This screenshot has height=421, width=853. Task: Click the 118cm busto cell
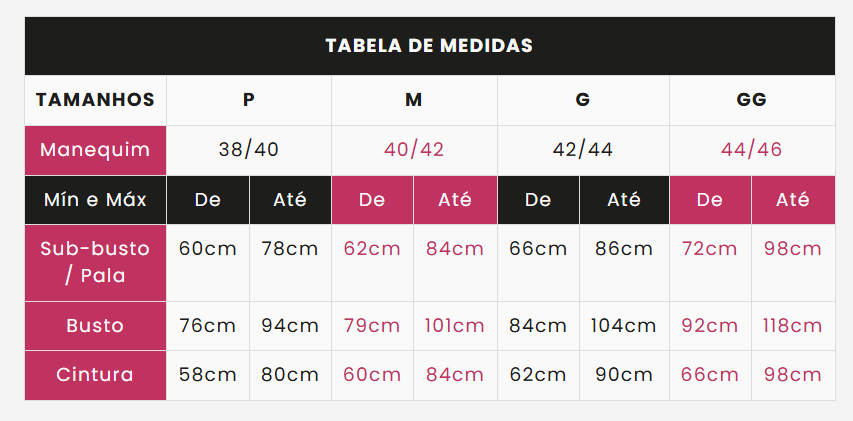coord(793,326)
